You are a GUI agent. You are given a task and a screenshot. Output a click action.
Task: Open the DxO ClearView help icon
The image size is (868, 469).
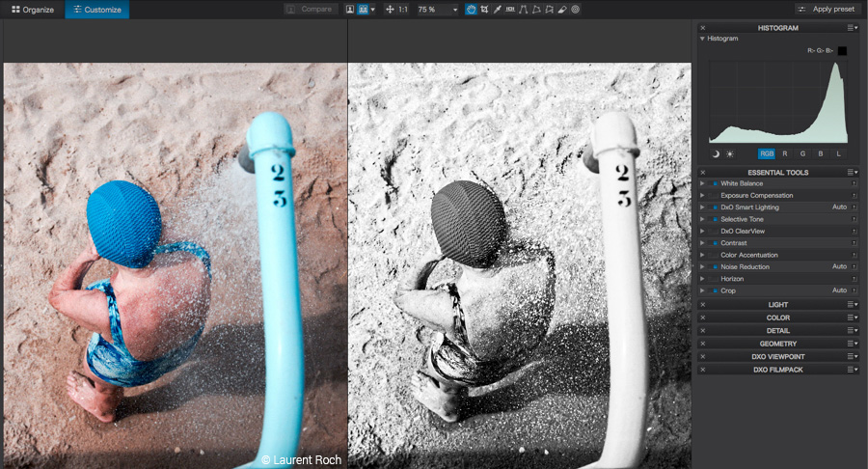(x=854, y=231)
